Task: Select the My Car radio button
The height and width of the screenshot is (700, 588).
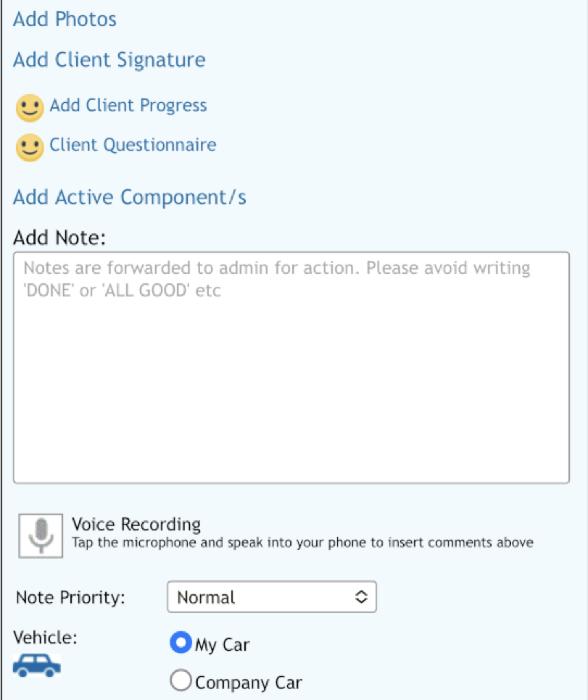Action: click(181, 643)
